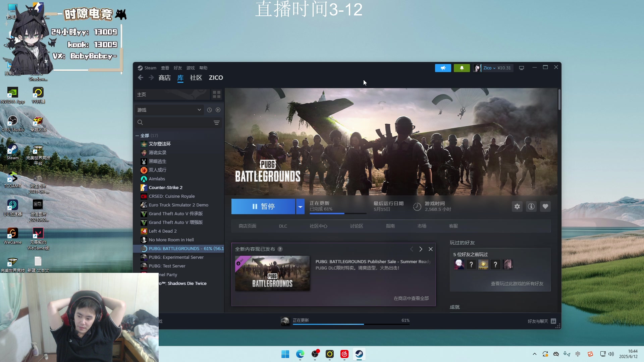Screen dimensions: 644x362
Task: Click Steam icon on the taskbar
Action: tap(359, 354)
